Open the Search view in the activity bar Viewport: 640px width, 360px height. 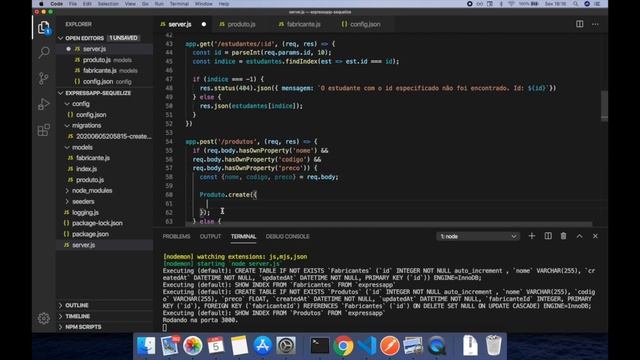[44, 52]
